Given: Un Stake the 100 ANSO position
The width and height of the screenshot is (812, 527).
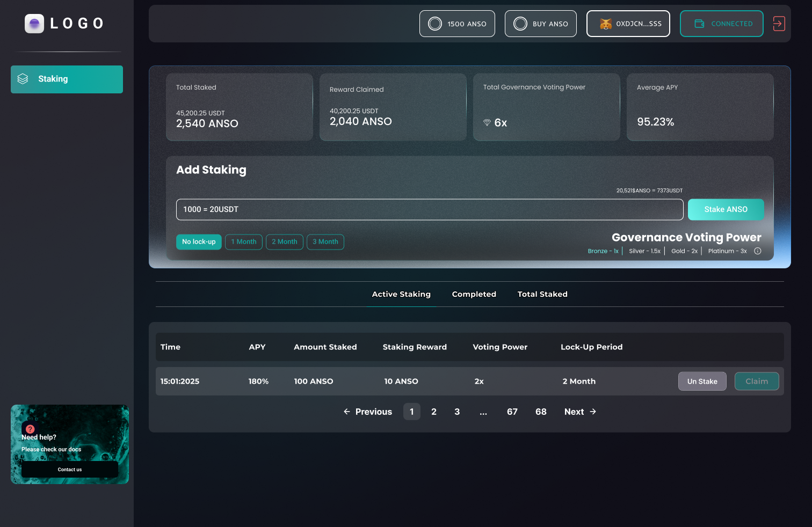Looking at the screenshot, I should click(702, 381).
